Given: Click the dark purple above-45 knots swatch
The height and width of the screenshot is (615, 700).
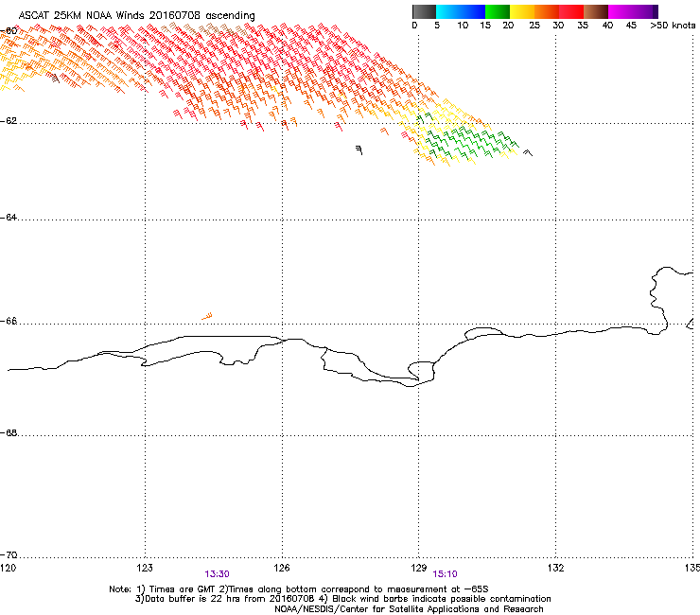Looking at the screenshot, I should pos(645,11).
